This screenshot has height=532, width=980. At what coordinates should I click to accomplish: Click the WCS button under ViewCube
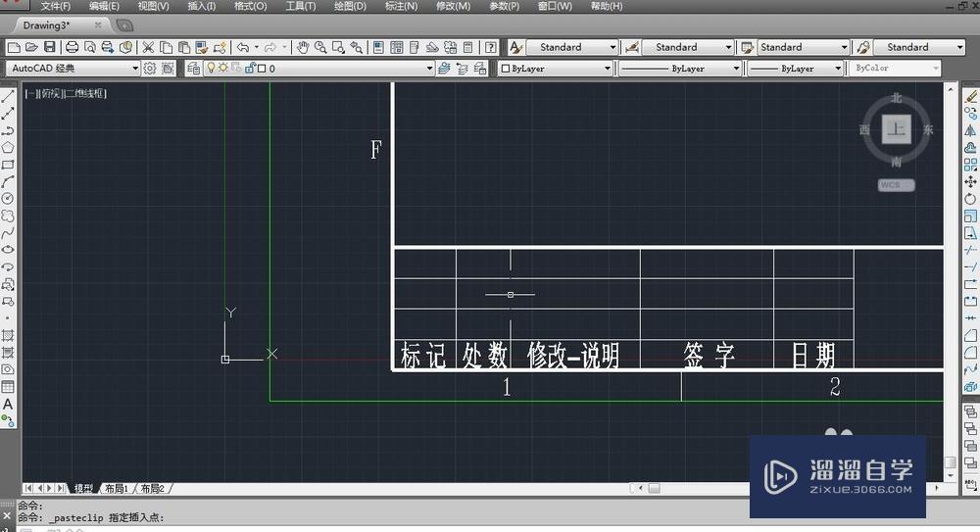coord(896,185)
